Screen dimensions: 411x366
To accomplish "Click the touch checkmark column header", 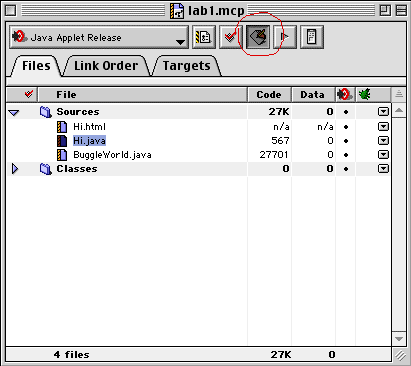I will (x=29, y=94).
